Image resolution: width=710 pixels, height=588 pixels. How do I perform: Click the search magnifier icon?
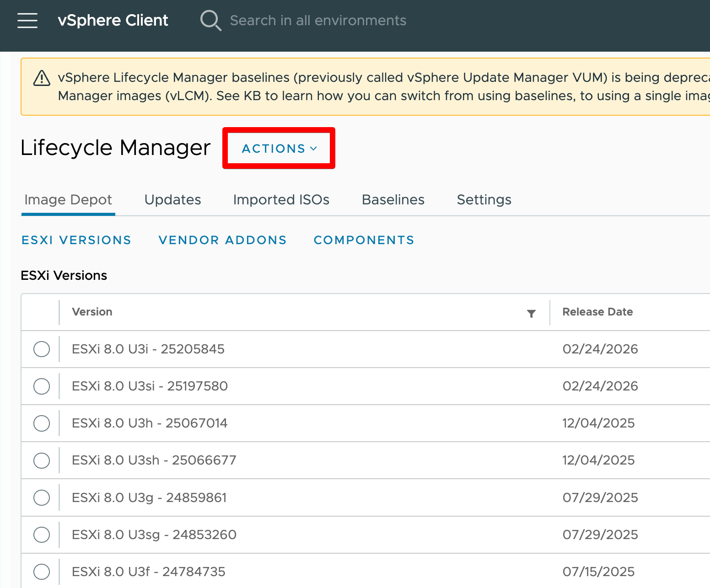(x=210, y=21)
